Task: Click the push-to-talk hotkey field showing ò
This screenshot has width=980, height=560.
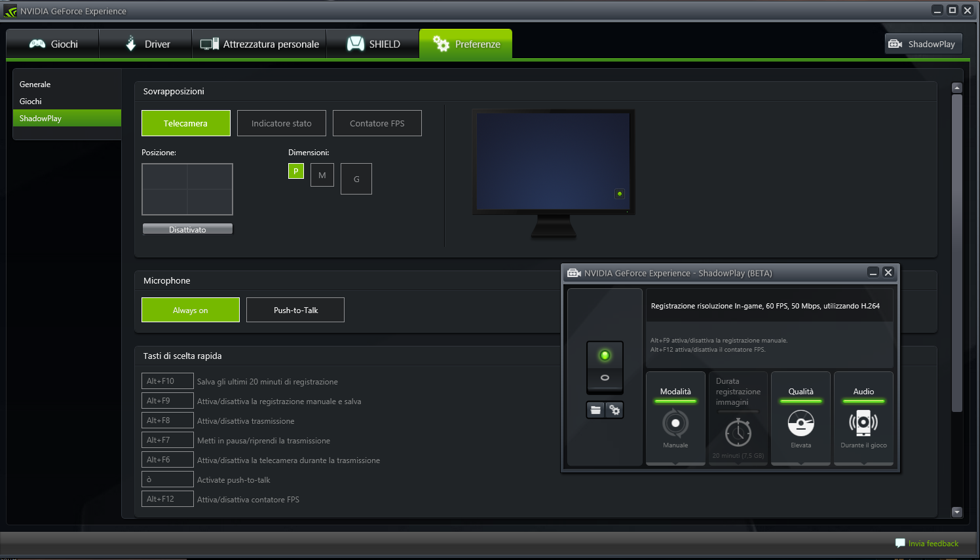Action: [168, 479]
